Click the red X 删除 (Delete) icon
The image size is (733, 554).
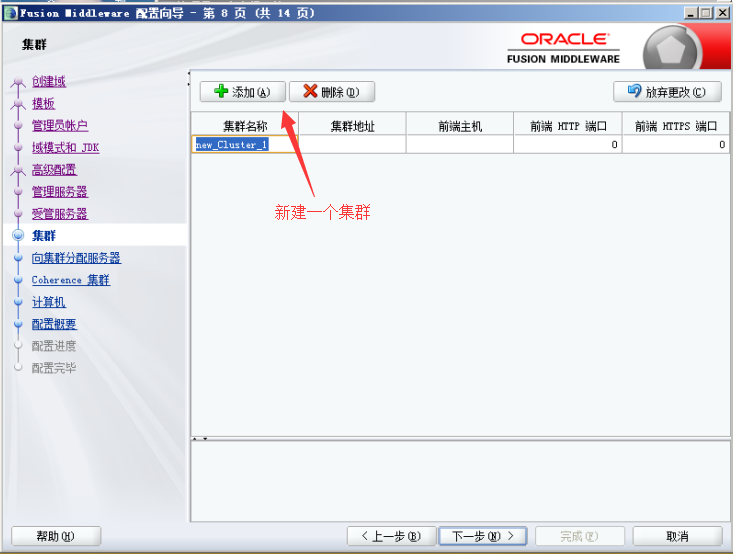(310, 92)
